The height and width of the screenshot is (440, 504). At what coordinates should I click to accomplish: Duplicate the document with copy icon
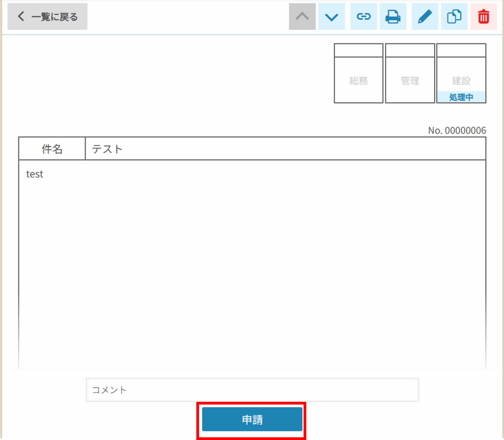pos(454,17)
